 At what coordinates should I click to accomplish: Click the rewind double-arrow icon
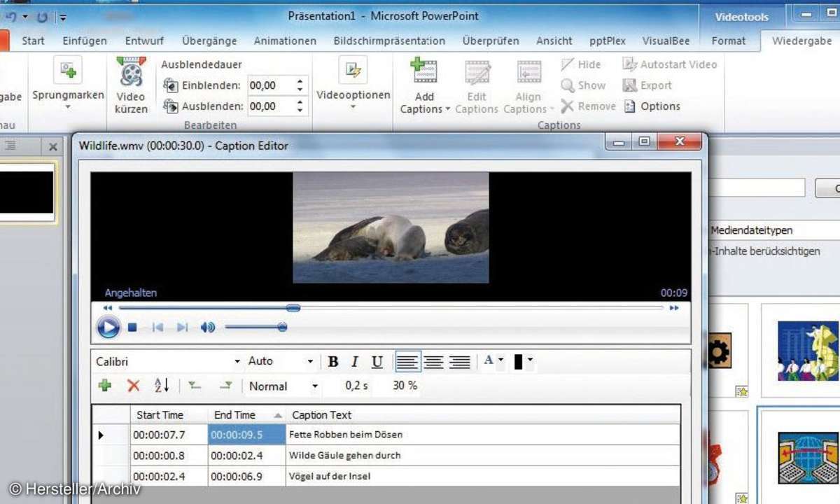pos(108,307)
